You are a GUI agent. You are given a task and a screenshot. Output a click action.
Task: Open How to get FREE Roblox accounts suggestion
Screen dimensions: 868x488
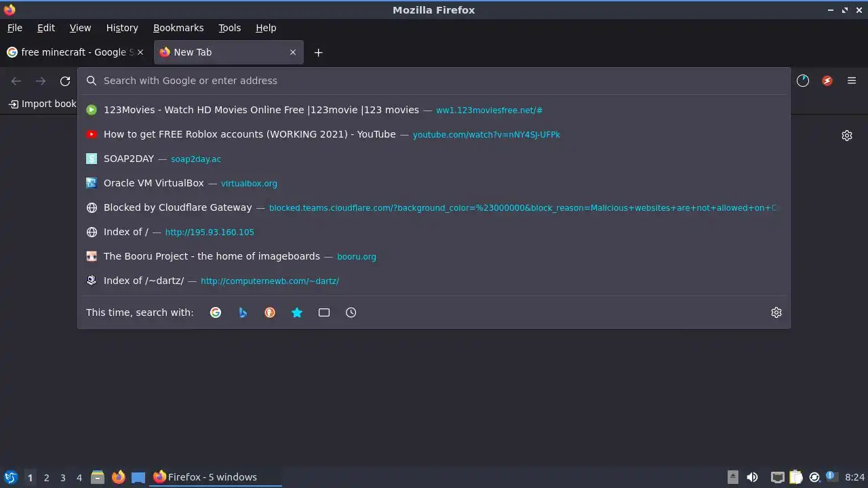point(434,134)
